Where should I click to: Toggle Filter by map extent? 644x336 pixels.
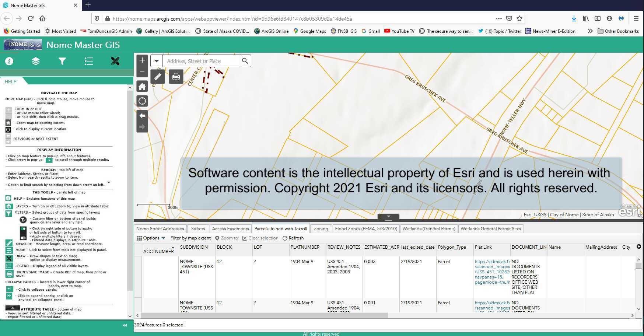coord(190,238)
